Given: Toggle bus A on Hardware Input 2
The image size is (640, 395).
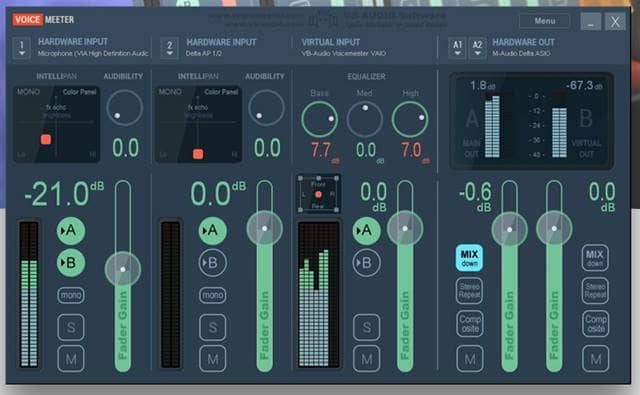Looking at the screenshot, I should 213,231.
